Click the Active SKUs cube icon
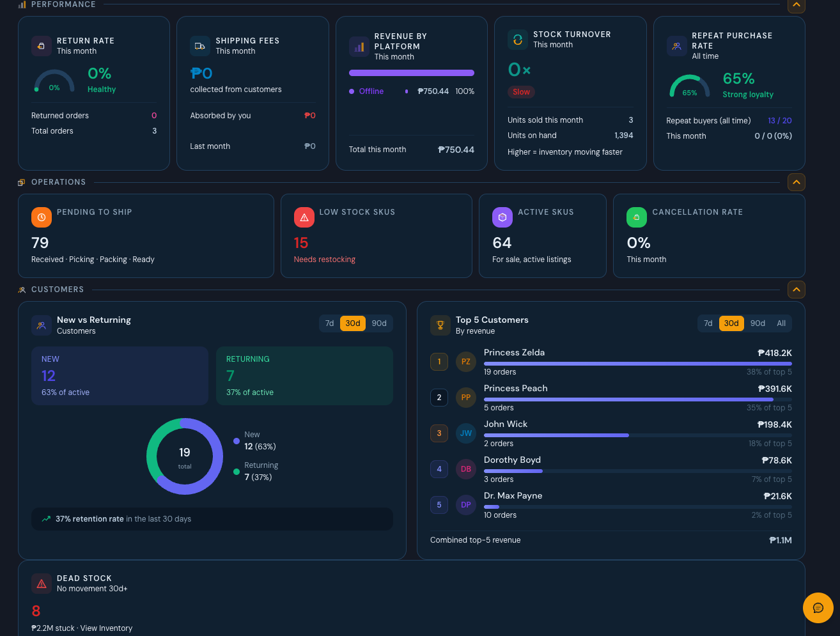This screenshot has width=840, height=636. pos(502,217)
